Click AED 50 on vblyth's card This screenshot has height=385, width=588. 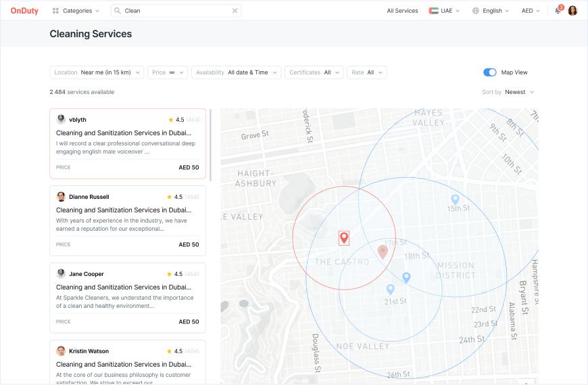pyautogui.click(x=189, y=167)
